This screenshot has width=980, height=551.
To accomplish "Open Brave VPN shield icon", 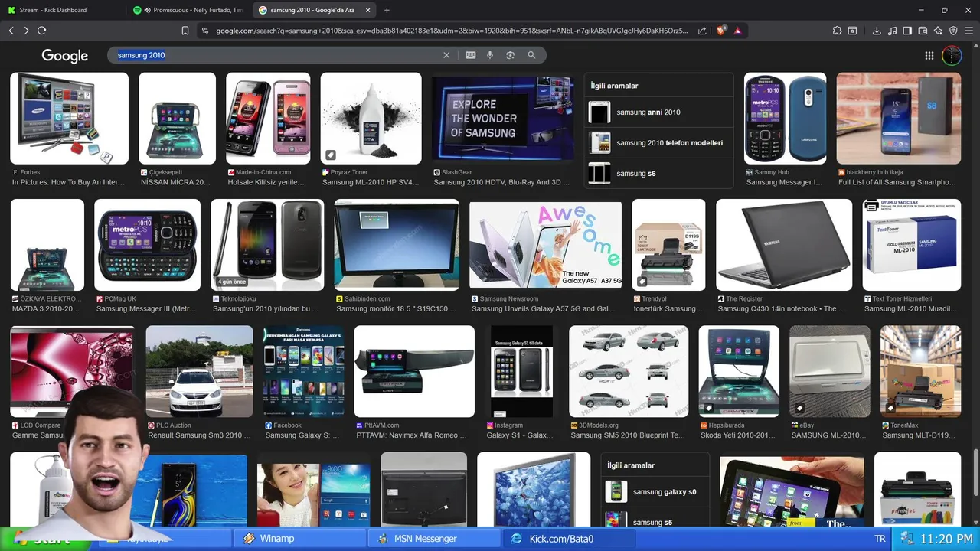I will [953, 31].
